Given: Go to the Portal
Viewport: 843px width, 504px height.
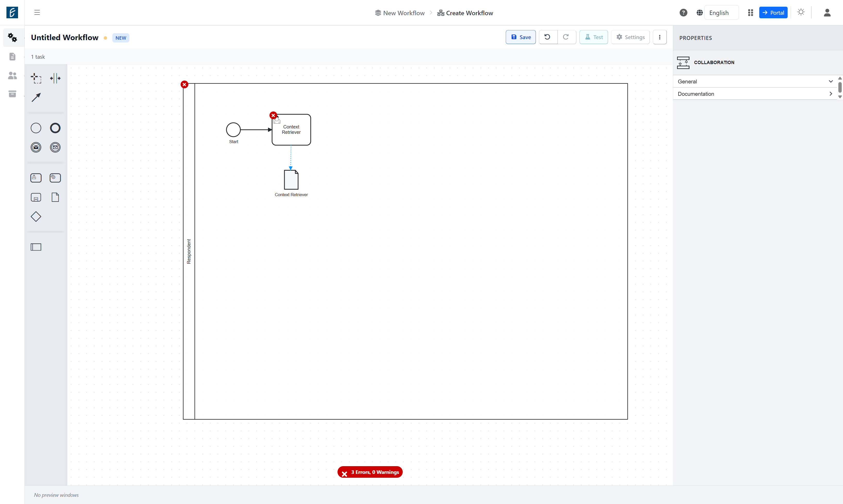Looking at the screenshot, I should [773, 13].
